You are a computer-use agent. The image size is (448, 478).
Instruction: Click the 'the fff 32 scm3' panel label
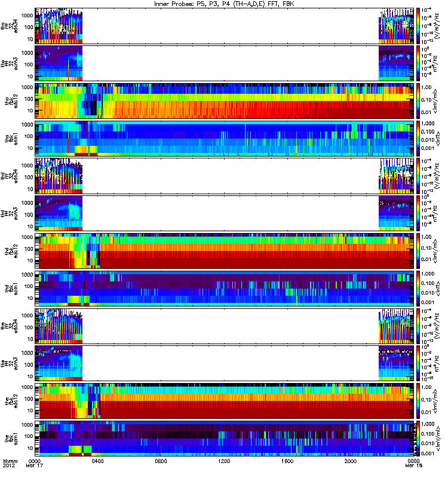9,363
